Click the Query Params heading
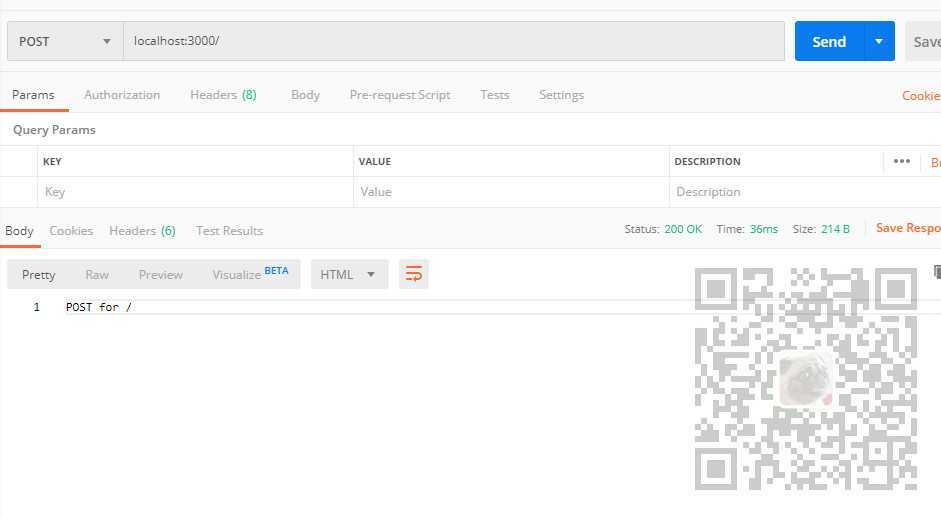 (x=54, y=130)
